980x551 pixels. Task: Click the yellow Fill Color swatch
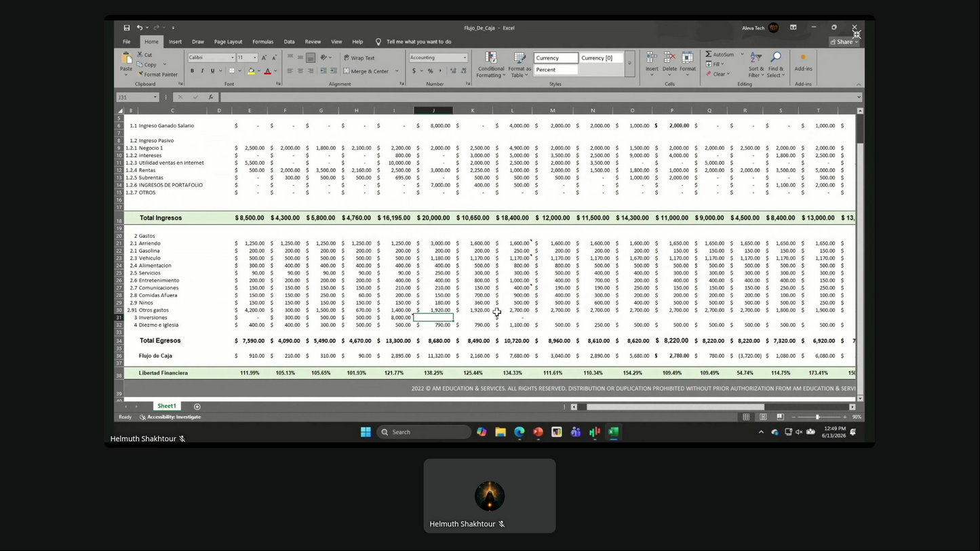[x=251, y=71]
